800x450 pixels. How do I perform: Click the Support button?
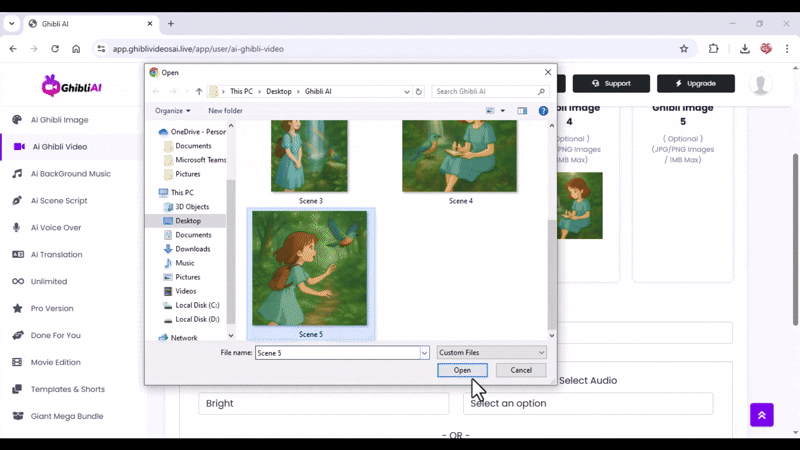tap(611, 84)
